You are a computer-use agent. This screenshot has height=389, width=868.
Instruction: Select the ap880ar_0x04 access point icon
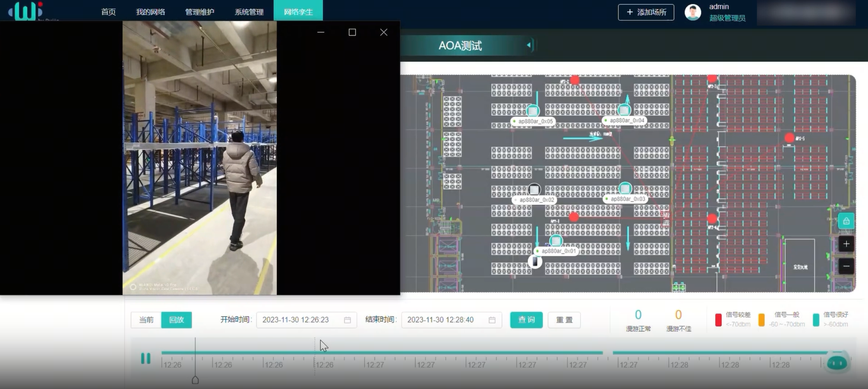(624, 110)
